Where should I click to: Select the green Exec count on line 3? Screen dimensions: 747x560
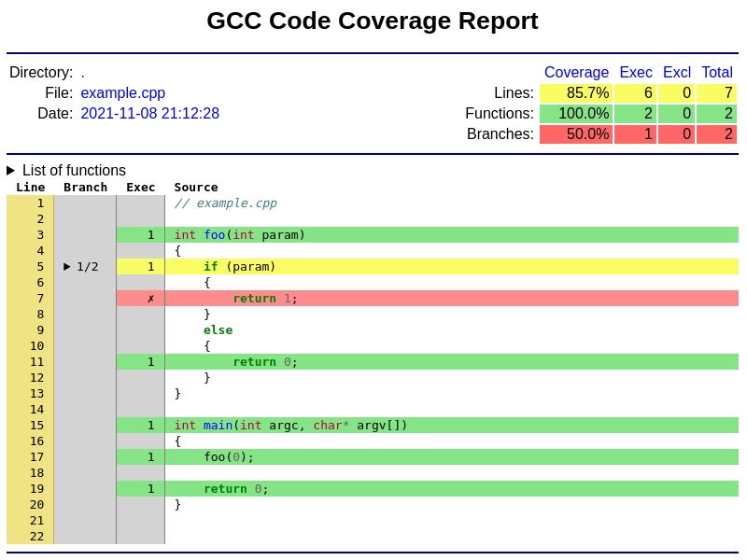click(x=151, y=234)
